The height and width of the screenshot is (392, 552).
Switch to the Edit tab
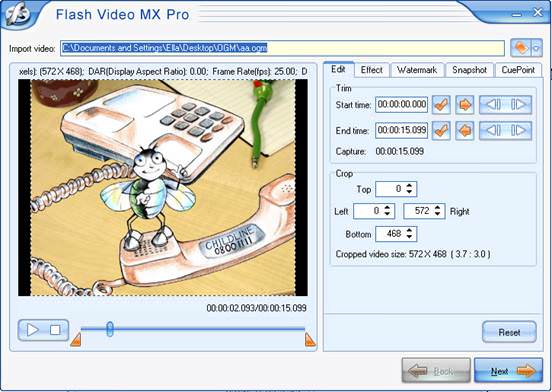coord(338,69)
